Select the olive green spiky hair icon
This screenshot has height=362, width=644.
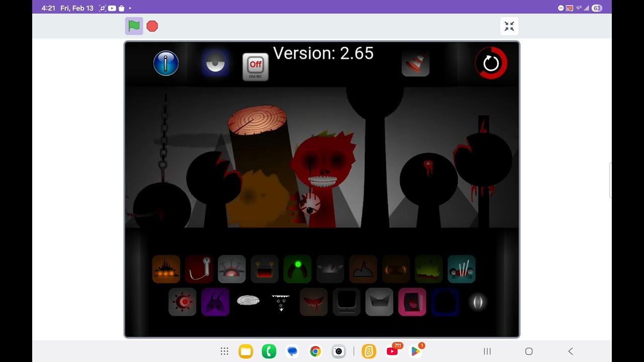[x=428, y=269]
